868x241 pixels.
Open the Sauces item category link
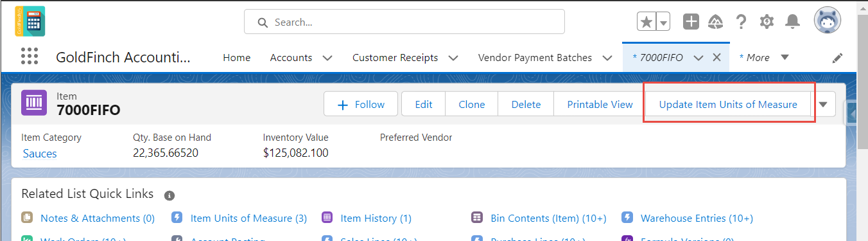click(x=40, y=154)
